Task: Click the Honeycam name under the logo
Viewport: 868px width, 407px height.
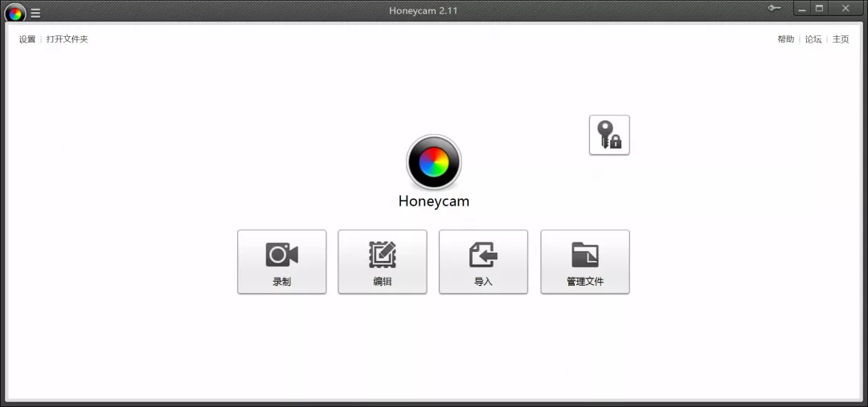Action: click(x=434, y=201)
